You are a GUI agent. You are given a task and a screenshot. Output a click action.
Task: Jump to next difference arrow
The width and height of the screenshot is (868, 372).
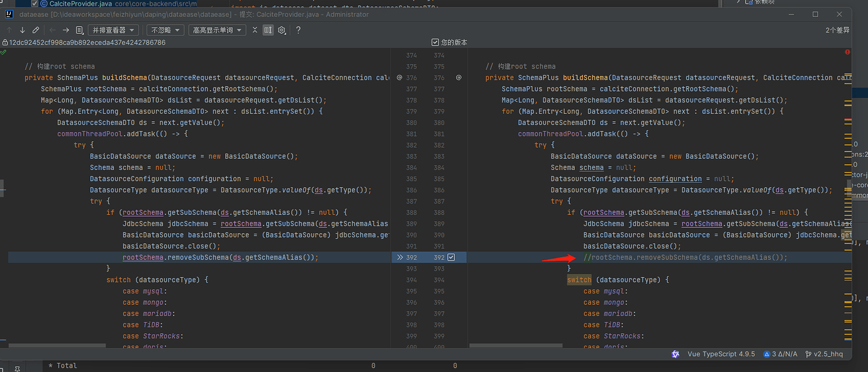[x=23, y=30]
